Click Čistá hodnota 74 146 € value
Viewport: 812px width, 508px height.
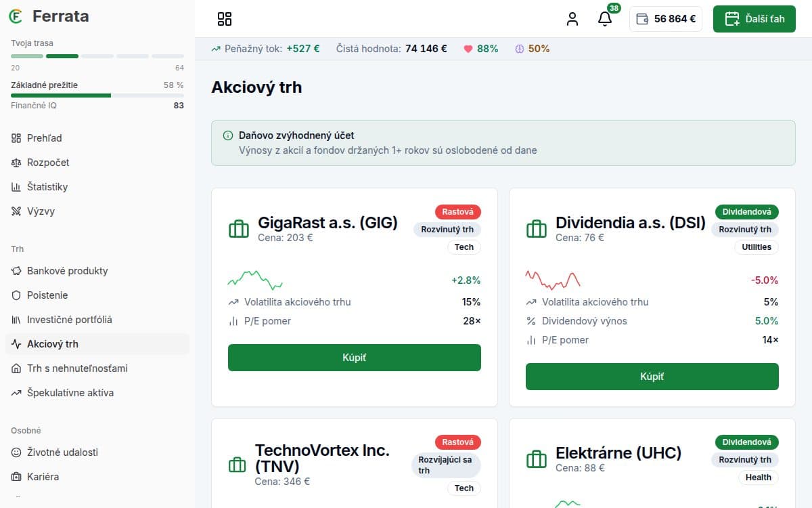(x=426, y=49)
